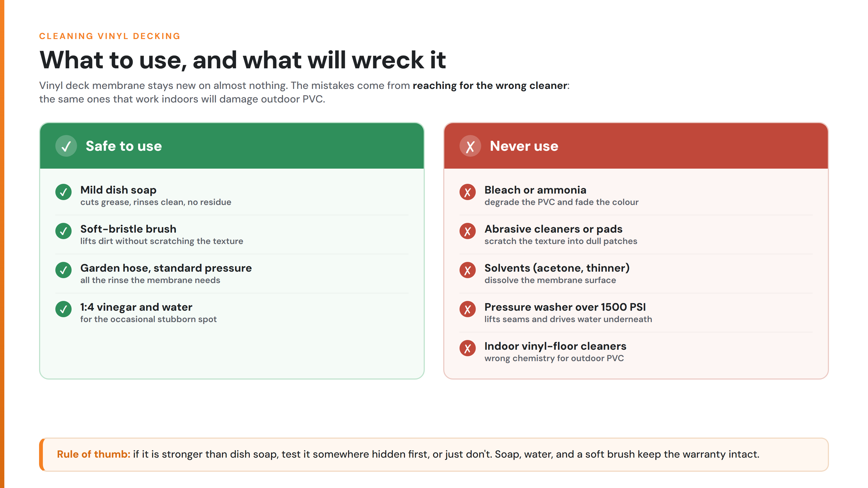Click the red X beside Bleach or ammonia
The width and height of the screenshot is (868, 488).
[x=467, y=192]
